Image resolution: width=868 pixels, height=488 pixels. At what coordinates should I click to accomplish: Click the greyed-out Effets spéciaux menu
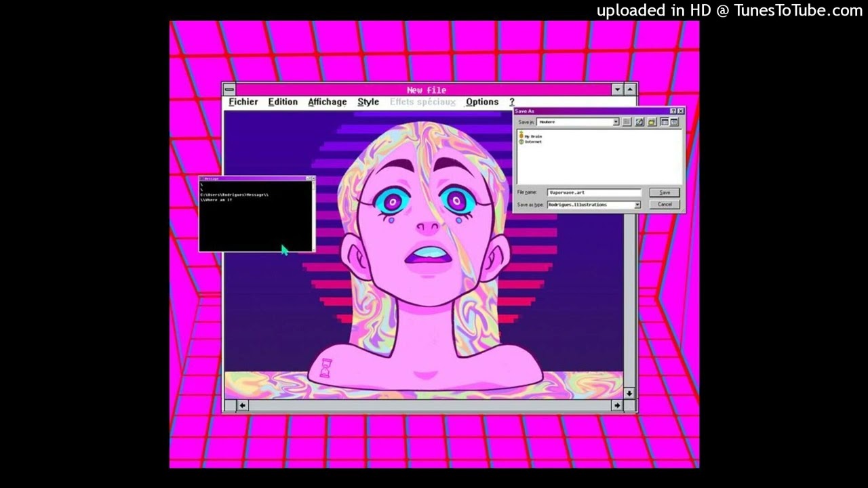[422, 102]
